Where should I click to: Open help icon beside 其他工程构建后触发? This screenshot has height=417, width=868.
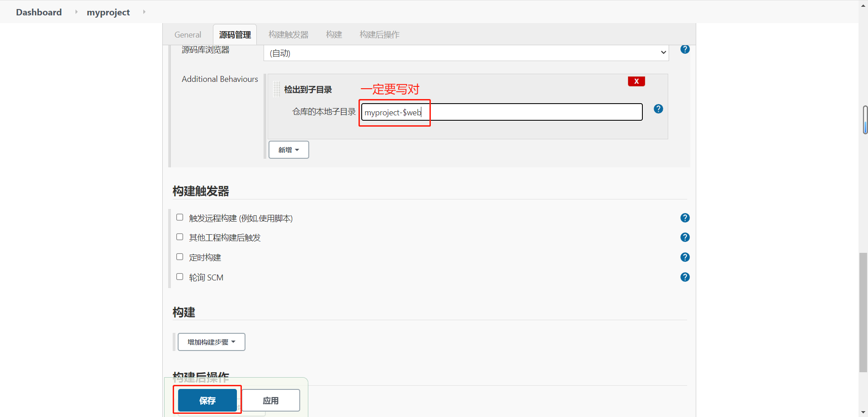pos(685,237)
